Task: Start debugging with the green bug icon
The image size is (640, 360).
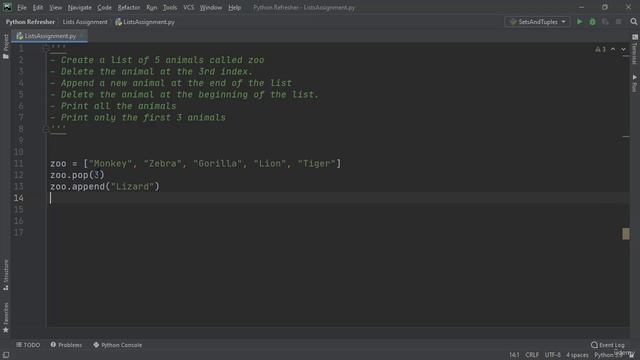Action: coord(592,22)
